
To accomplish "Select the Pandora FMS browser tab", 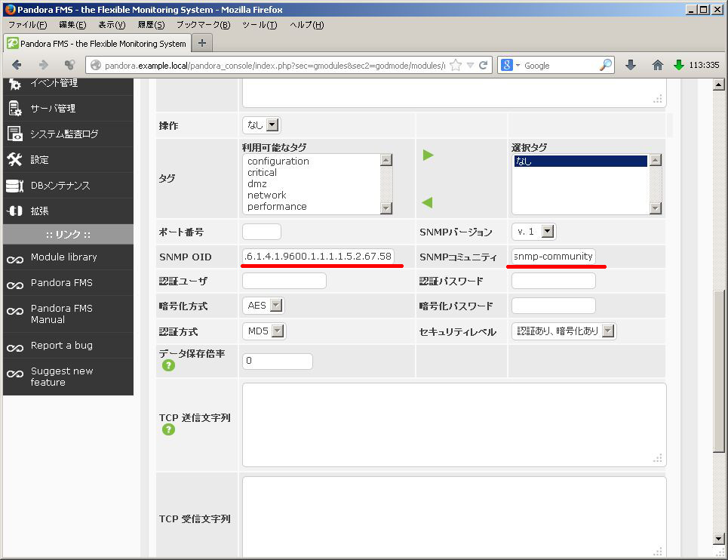I will coord(97,44).
